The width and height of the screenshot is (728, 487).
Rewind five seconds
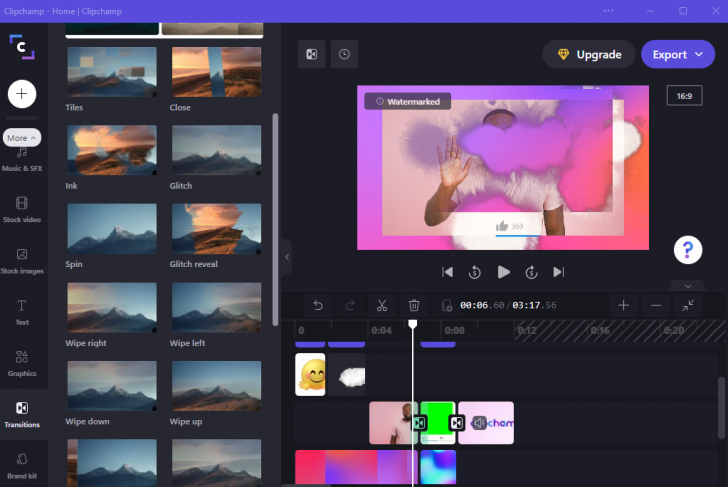coord(474,272)
